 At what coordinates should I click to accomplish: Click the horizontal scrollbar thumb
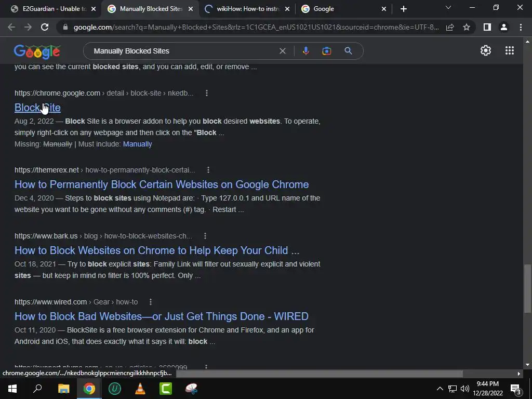[320, 374]
